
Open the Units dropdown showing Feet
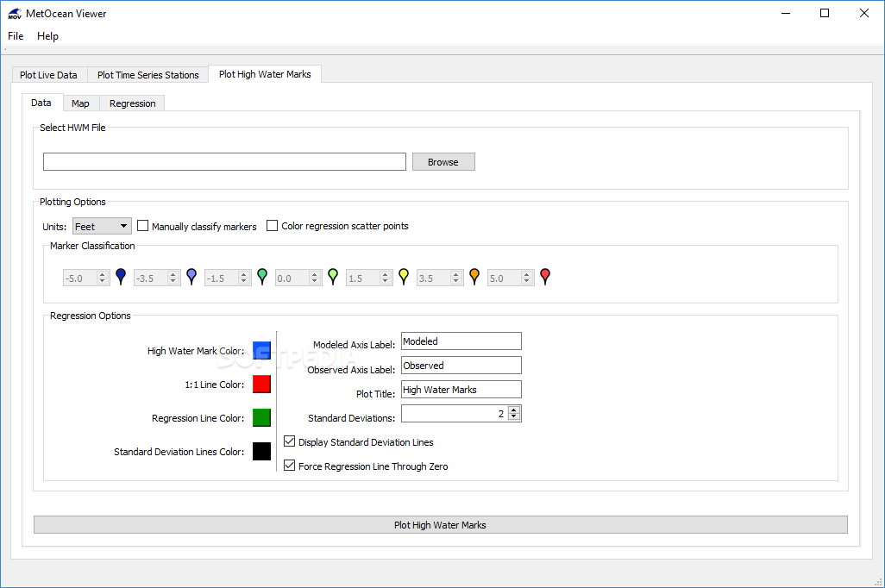pos(102,226)
